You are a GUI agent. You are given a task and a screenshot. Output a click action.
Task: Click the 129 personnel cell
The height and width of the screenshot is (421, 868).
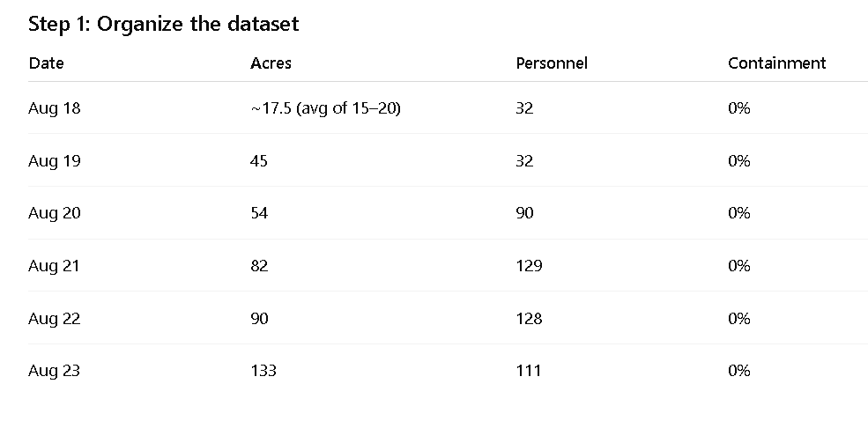pos(529,266)
